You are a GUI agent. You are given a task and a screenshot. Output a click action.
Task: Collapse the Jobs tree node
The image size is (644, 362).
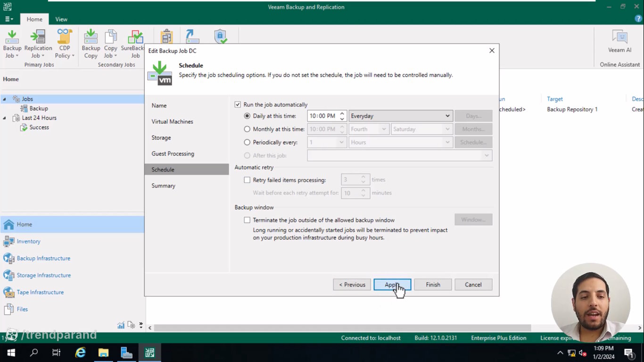[x=5, y=99]
